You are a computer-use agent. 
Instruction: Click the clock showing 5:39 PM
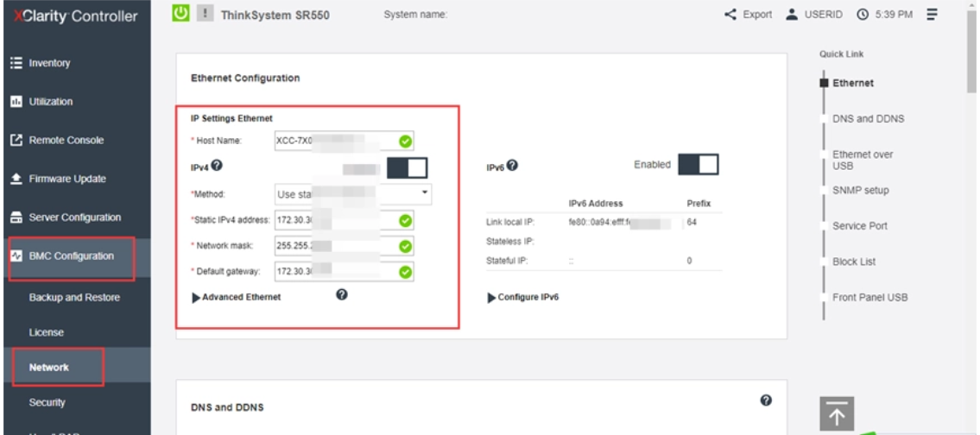pyautogui.click(x=884, y=15)
